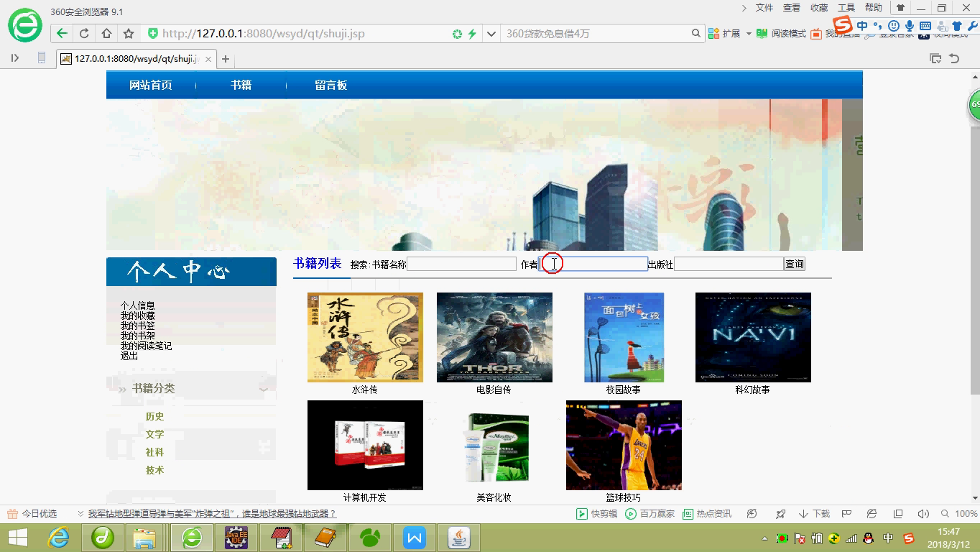Screen dimensions: 980x552
Task: Click the browser skin shirt icon in title bar
Action: [900, 8]
